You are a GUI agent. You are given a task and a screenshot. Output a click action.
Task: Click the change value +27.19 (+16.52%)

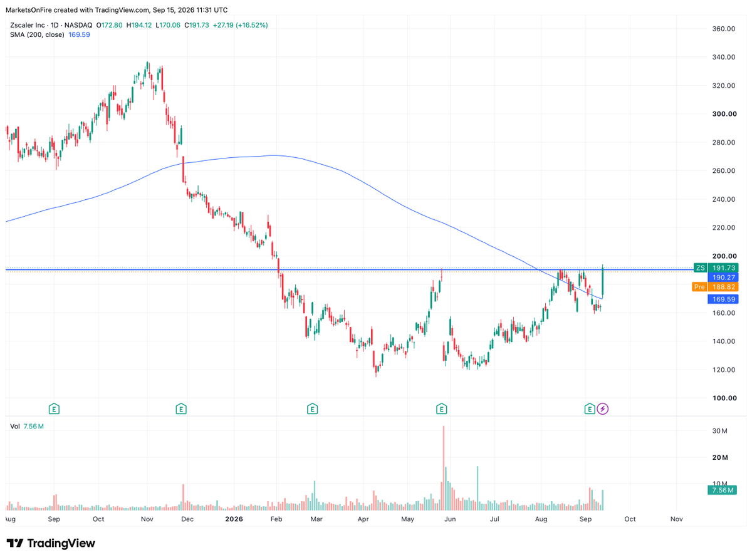[x=240, y=25]
